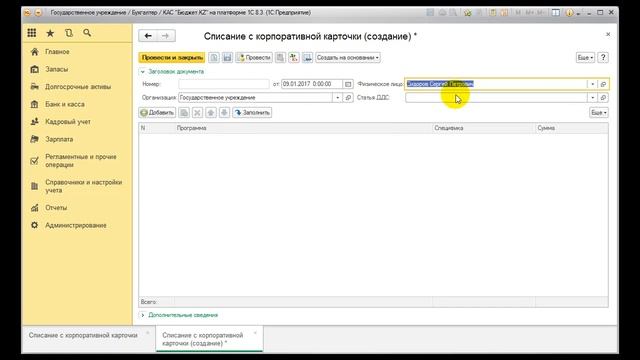Expand 'Дополнительные сведения' section
This screenshot has height=360, width=640.
click(x=179, y=315)
